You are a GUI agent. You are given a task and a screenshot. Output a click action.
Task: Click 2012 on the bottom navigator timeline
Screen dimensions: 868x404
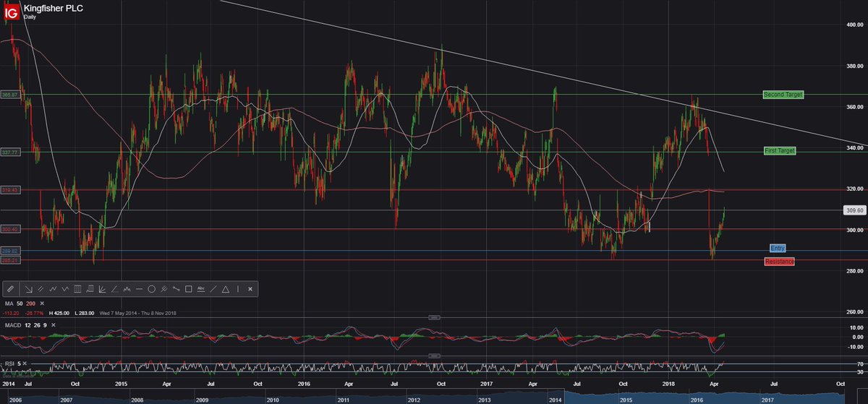pyautogui.click(x=414, y=399)
